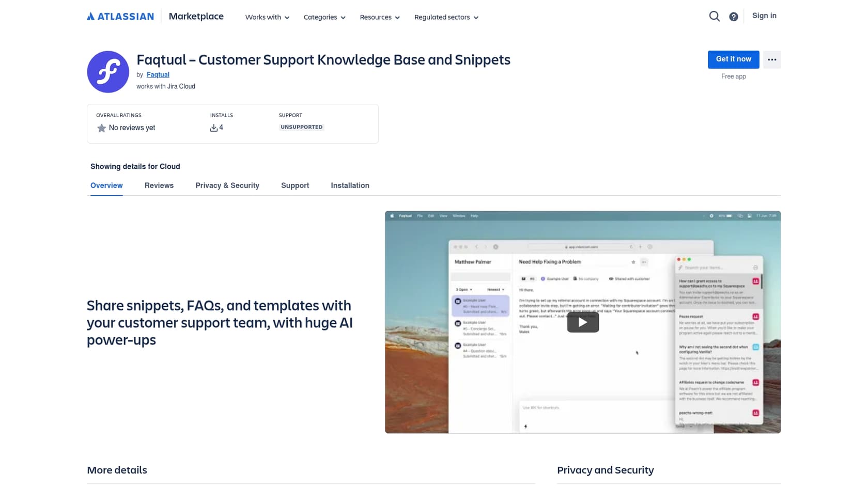Open the help question mark icon
The width and height of the screenshot is (868, 488).
(x=733, y=17)
